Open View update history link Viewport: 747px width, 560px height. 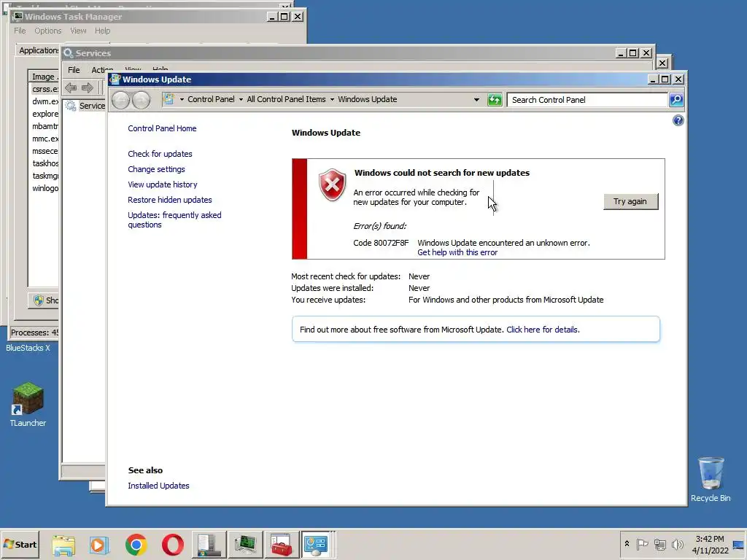click(163, 184)
